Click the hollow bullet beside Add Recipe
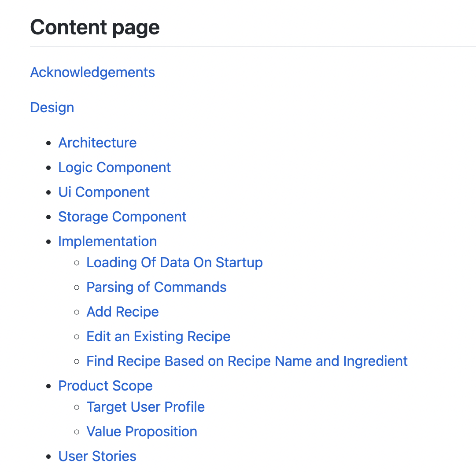This screenshot has width=476, height=472. click(x=77, y=312)
